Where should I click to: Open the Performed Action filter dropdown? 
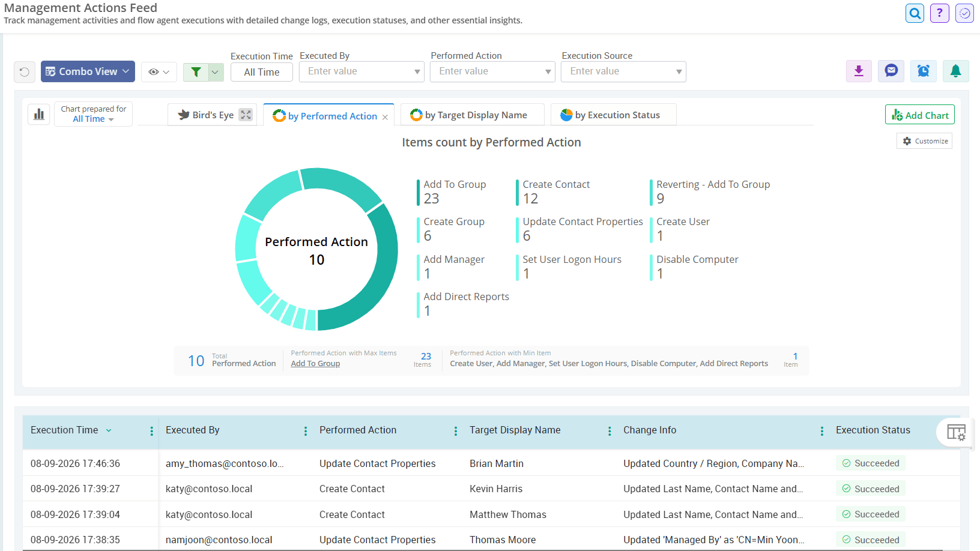492,71
